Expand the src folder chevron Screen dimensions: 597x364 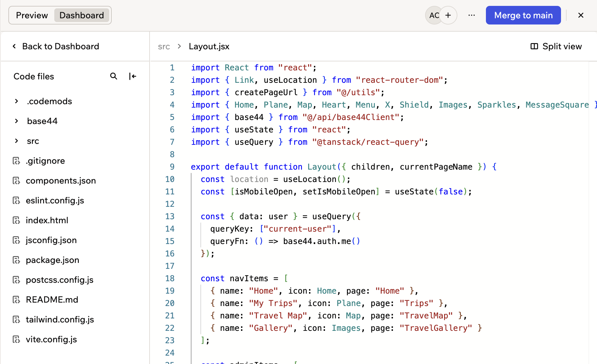tap(16, 141)
